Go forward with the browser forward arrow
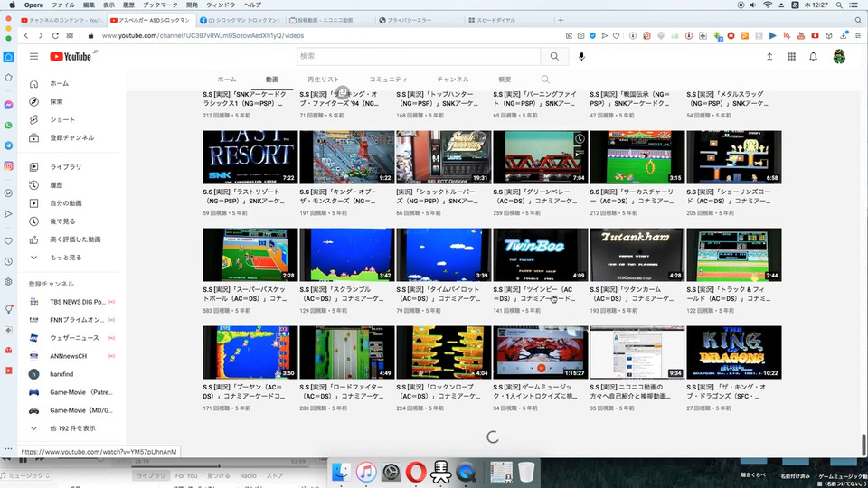The height and width of the screenshot is (488, 868). 41,35
